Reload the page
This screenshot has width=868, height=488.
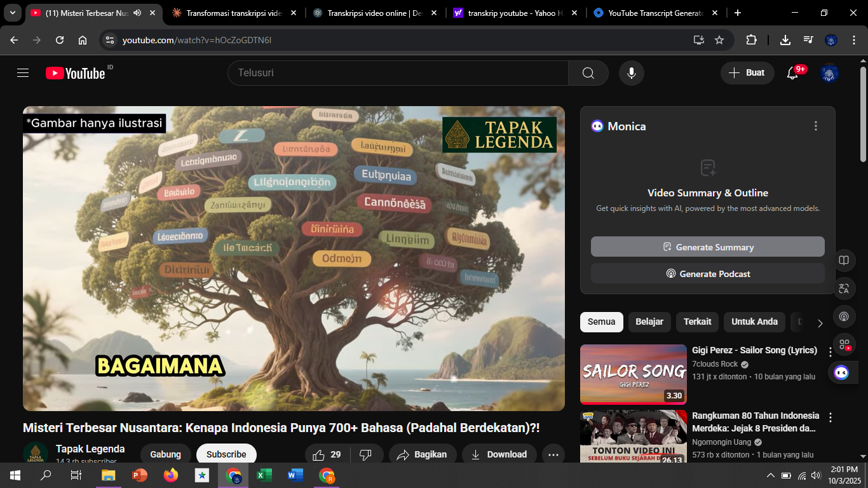pos(60,40)
